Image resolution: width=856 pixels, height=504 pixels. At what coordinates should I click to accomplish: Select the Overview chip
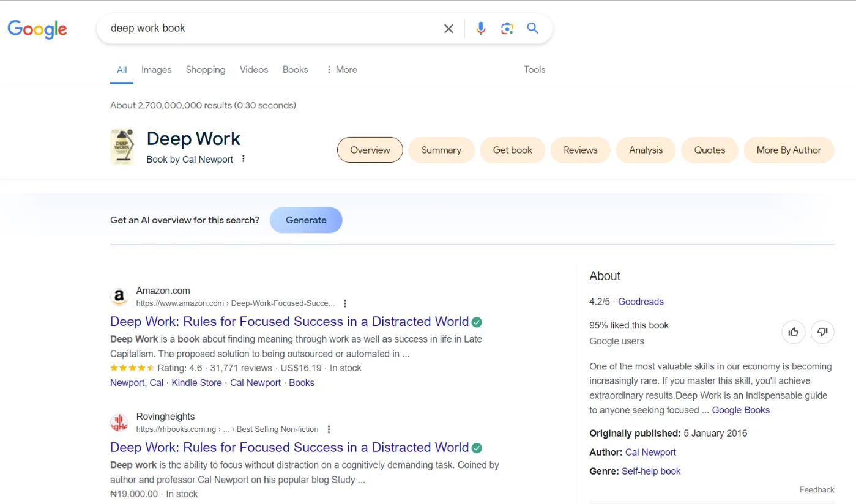click(x=370, y=150)
